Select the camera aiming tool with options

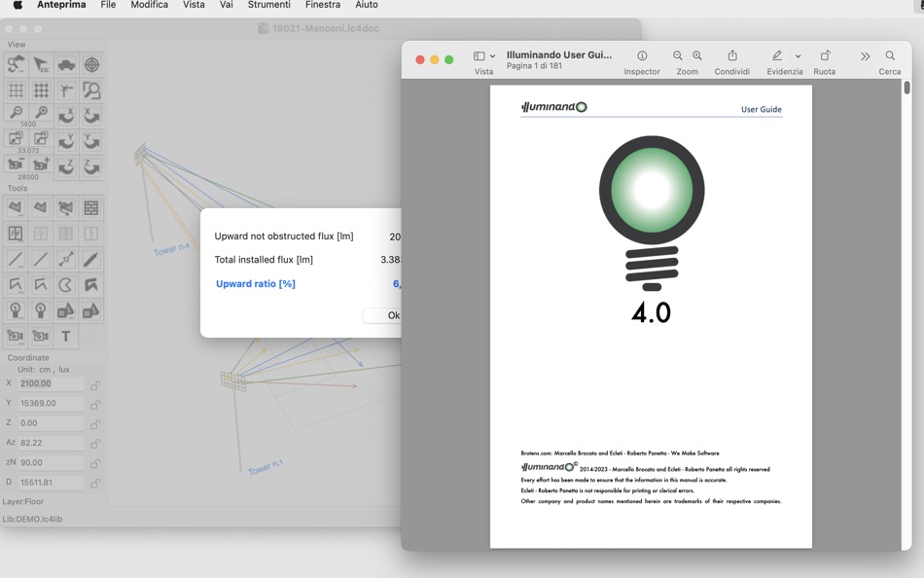tap(16, 336)
